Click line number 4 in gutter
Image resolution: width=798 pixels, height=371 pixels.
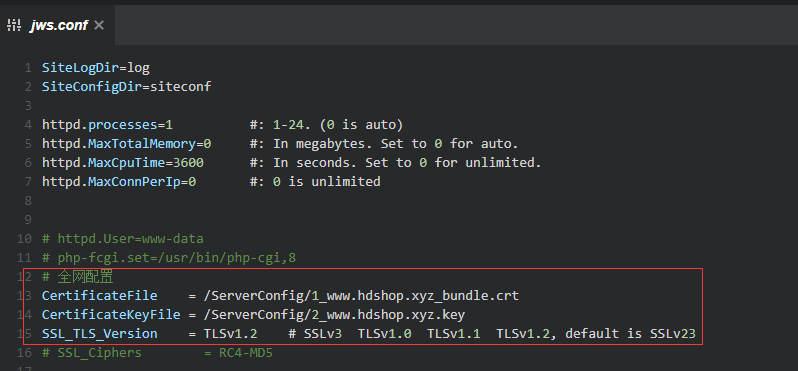point(28,125)
